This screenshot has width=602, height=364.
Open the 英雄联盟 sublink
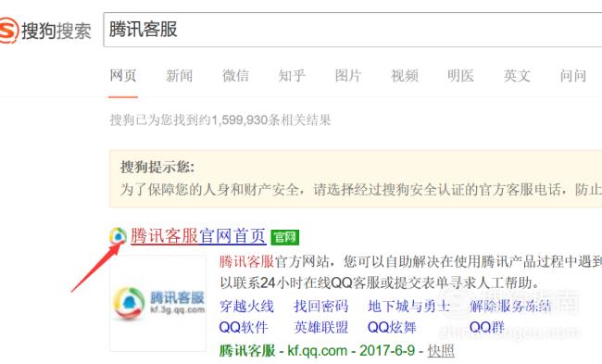(321, 328)
